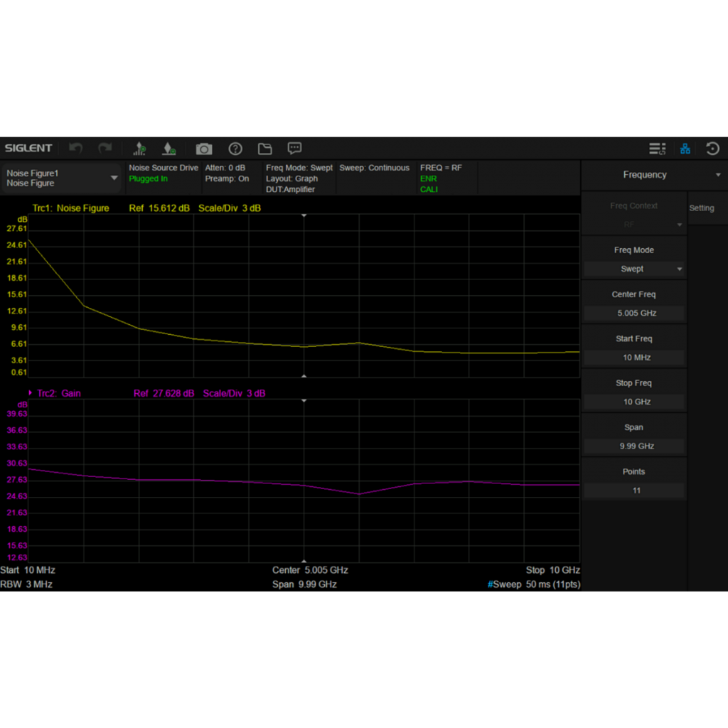Click the Center Freq 5.005 GHz field
728x728 pixels.
pyautogui.click(x=633, y=313)
